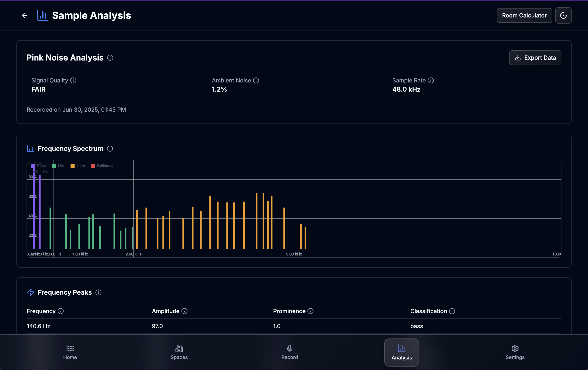Select the 140.6 Hz peak row
Viewport: 588px width, 370px height.
(x=39, y=326)
